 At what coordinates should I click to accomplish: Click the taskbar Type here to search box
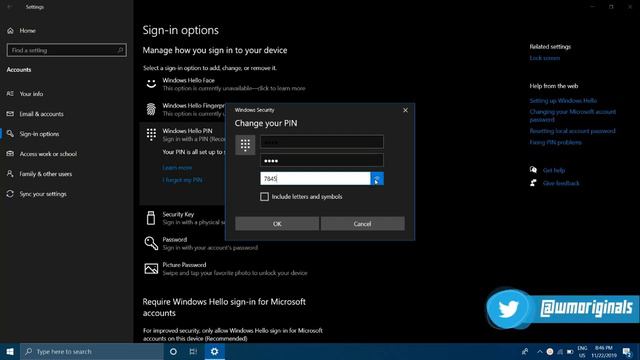click(x=92, y=351)
